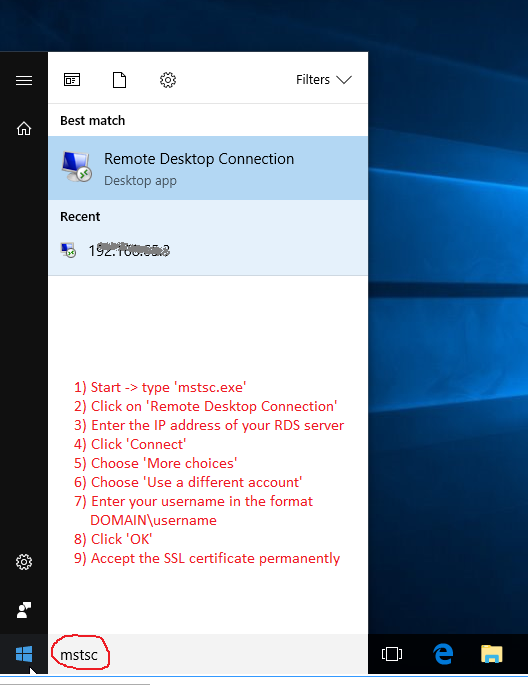Open the Home icon in search sidebar

pos(24,128)
